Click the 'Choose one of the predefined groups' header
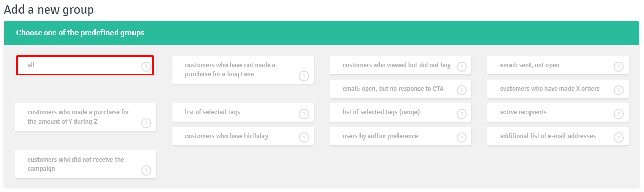Viewport: 644px width, 192px height. (x=321, y=33)
